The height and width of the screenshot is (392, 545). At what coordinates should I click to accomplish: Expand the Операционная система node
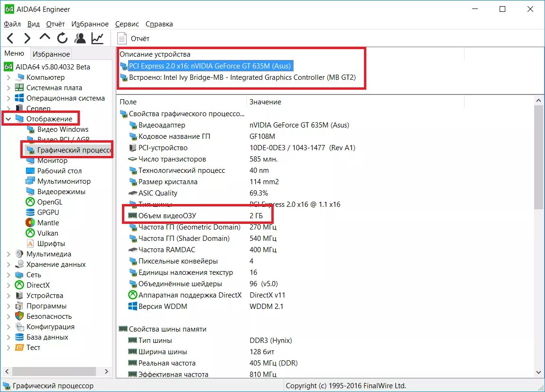tap(9, 98)
